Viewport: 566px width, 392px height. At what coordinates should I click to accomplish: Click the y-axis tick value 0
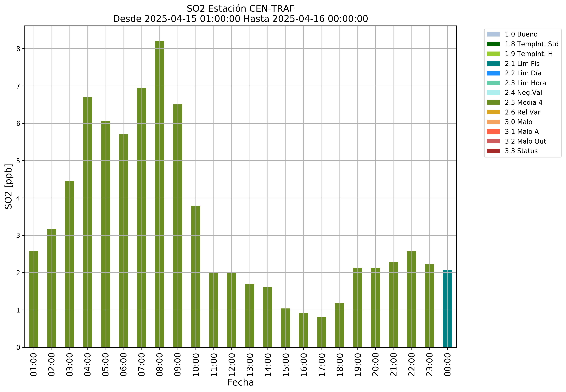click(18, 348)
